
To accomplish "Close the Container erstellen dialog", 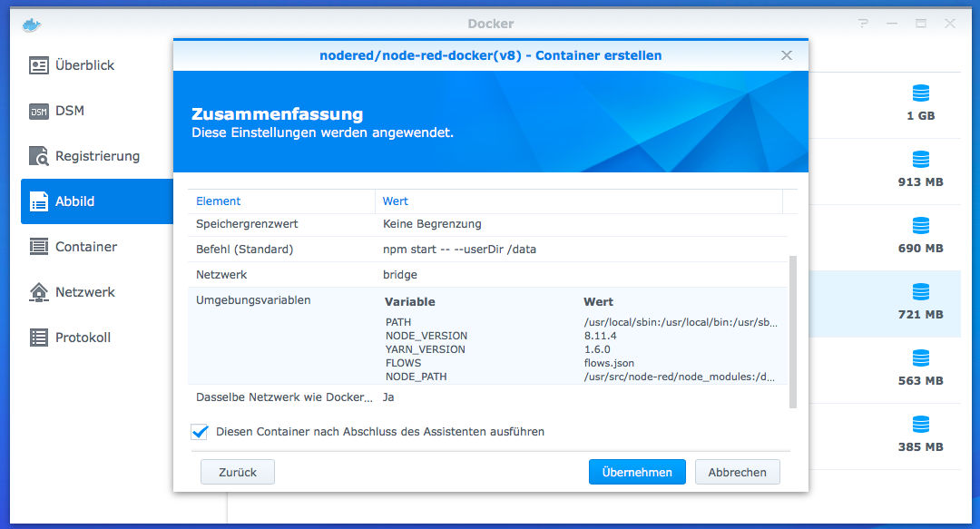I will click(786, 55).
